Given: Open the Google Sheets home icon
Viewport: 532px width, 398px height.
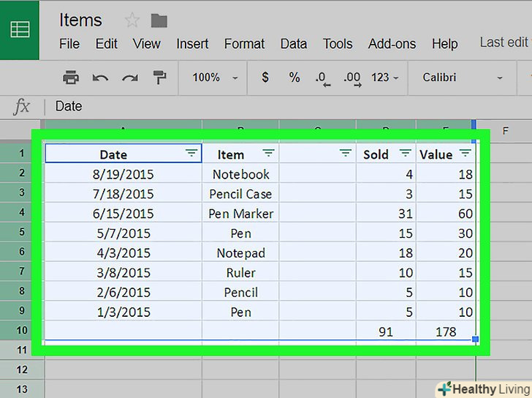Looking at the screenshot, I should (19, 29).
